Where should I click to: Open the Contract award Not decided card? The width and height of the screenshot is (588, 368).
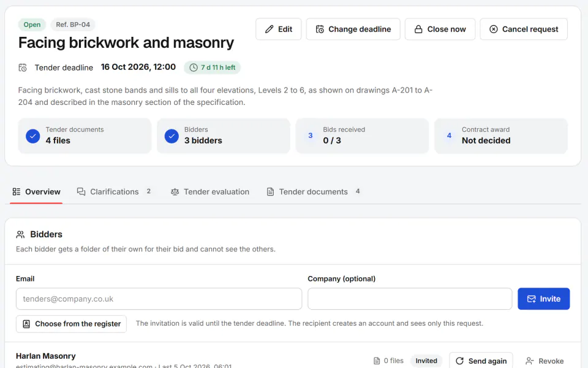pyautogui.click(x=500, y=136)
